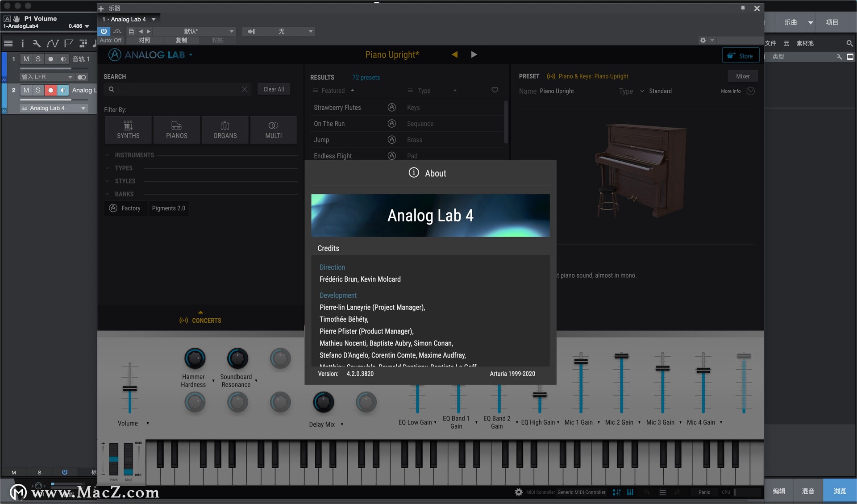Filter by MULTI category
This screenshot has height=504, width=857.
(274, 130)
